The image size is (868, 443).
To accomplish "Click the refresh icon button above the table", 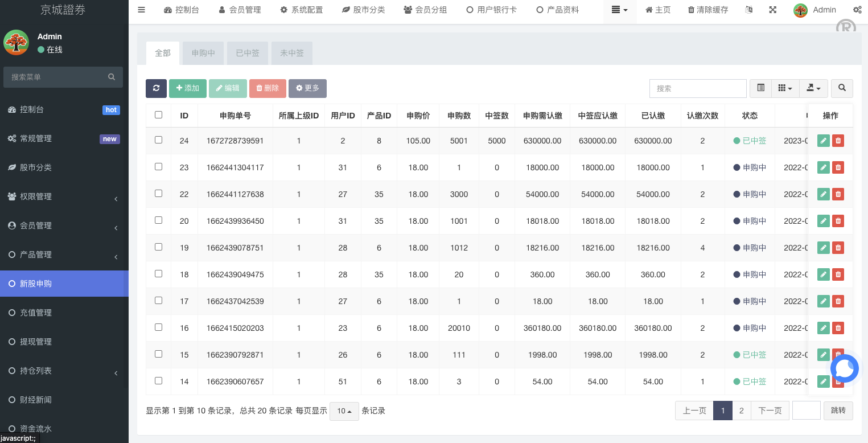I will click(x=156, y=88).
